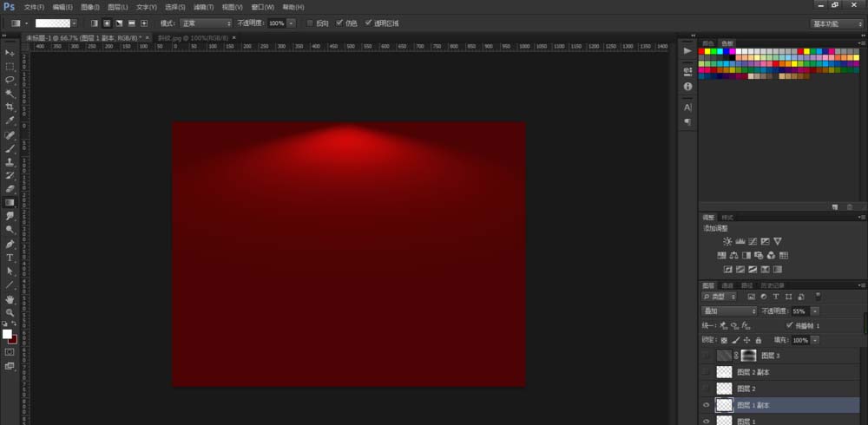
Task: Add Curves adjustment layer
Action: (753, 241)
